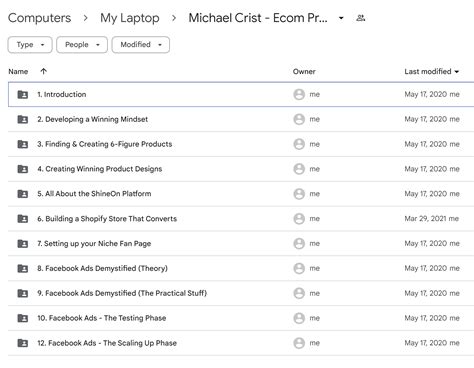Select 10. Facebook Ads - The Testing Phase
Image resolution: width=474 pixels, height=368 pixels.
(x=102, y=318)
